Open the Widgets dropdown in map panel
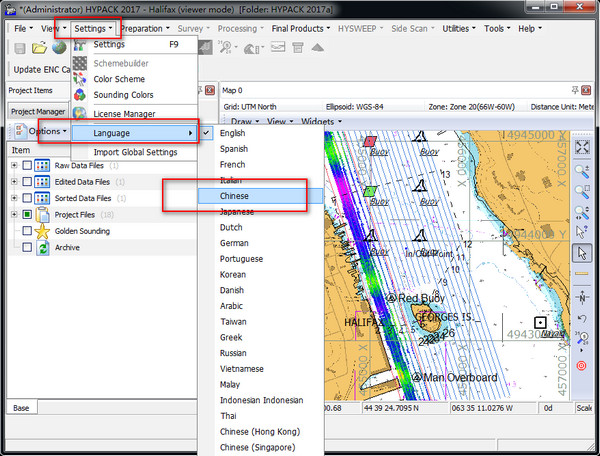This screenshot has width=600, height=456. 321,122
